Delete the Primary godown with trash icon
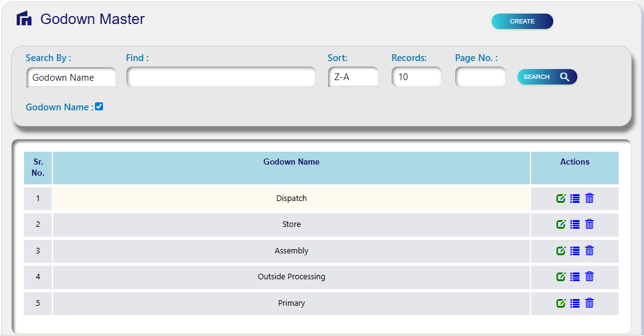The height and width of the screenshot is (336, 644). pos(589,303)
